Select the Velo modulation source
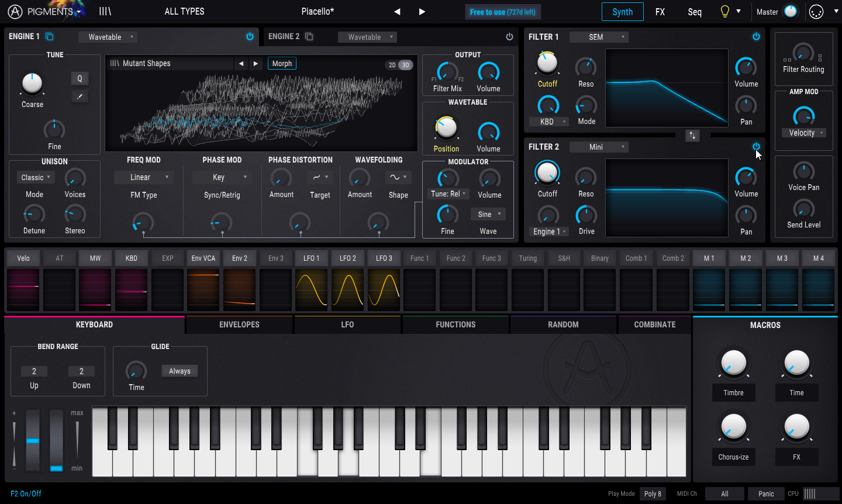The image size is (842, 504). (23, 258)
